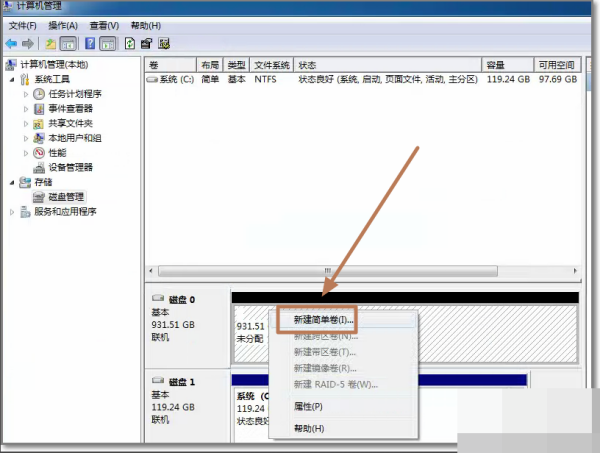
Task: Click the 计算机管理(本地) root icon
Action: [11, 64]
